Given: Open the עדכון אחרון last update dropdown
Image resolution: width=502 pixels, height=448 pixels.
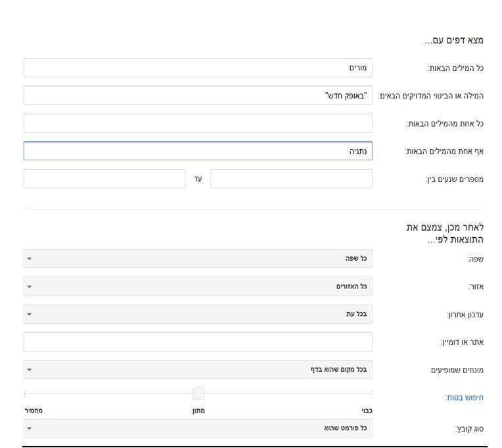Looking at the screenshot, I should (x=198, y=314).
